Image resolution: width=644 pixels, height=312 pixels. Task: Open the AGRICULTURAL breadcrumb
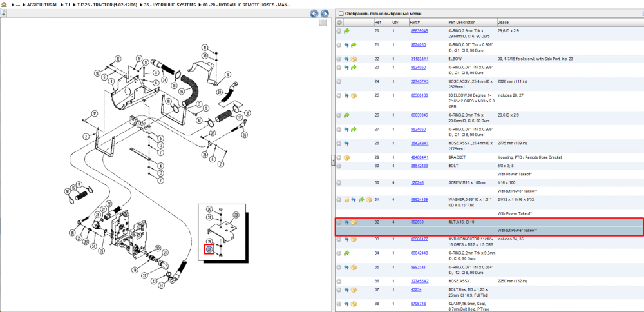tap(42, 5)
